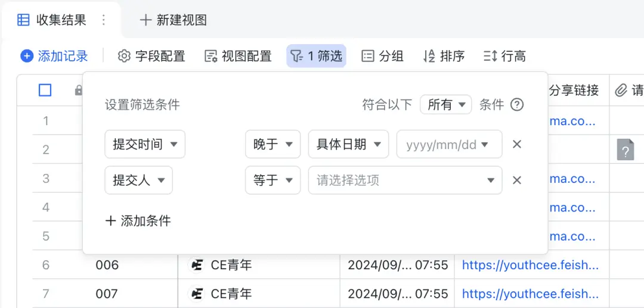Tick the select-all checkbox in table header

tap(45, 90)
